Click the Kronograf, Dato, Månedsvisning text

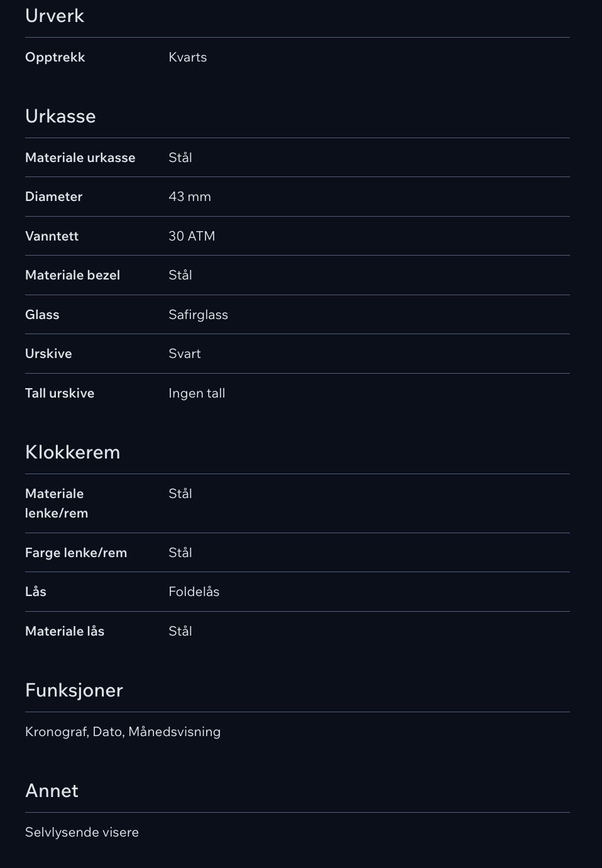pos(123,732)
